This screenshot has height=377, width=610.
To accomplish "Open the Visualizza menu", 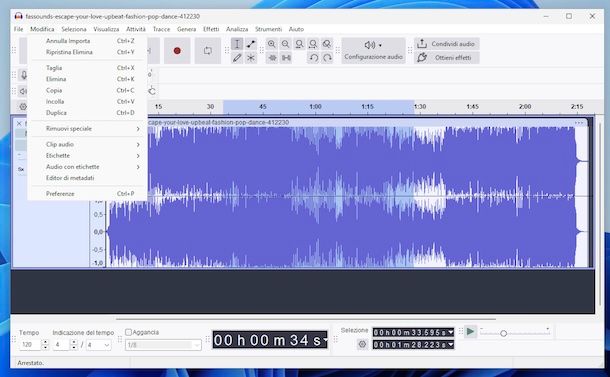I will (106, 29).
